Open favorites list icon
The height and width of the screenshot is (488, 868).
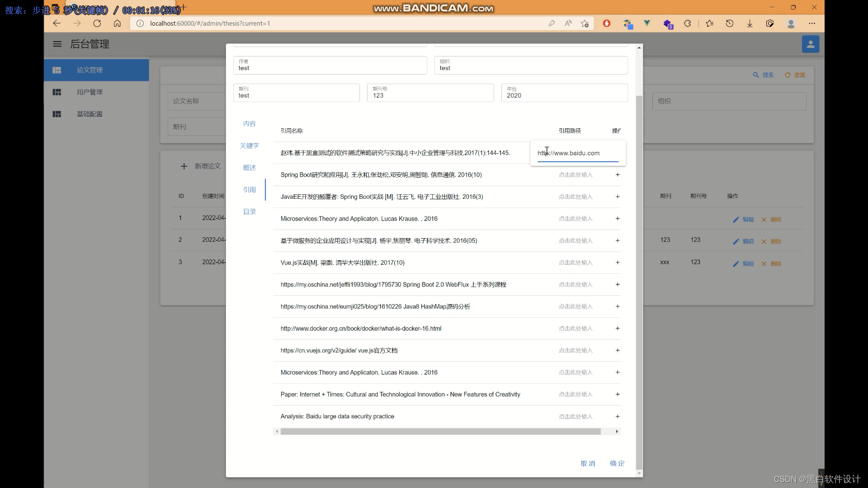coord(709,23)
